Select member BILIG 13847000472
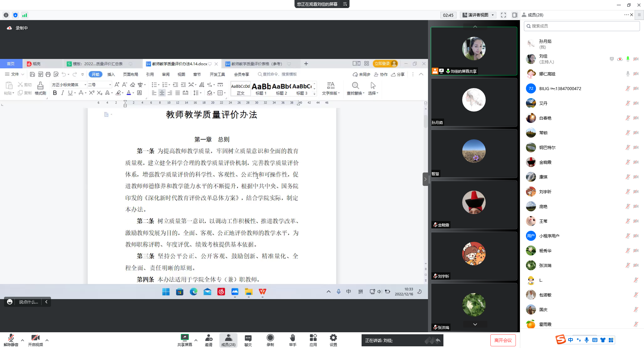Image resolution: width=644 pixels, height=348 pixels. pyautogui.click(x=582, y=88)
